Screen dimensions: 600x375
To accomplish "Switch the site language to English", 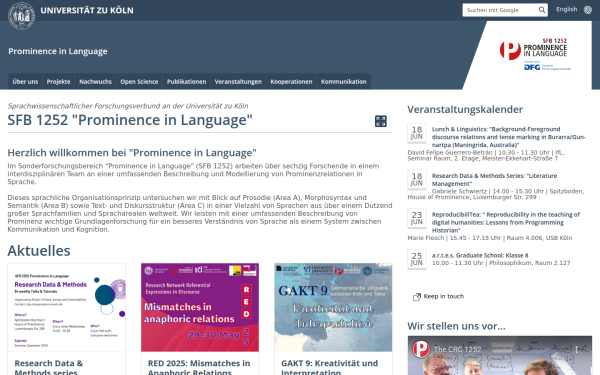I will [566, 10].
